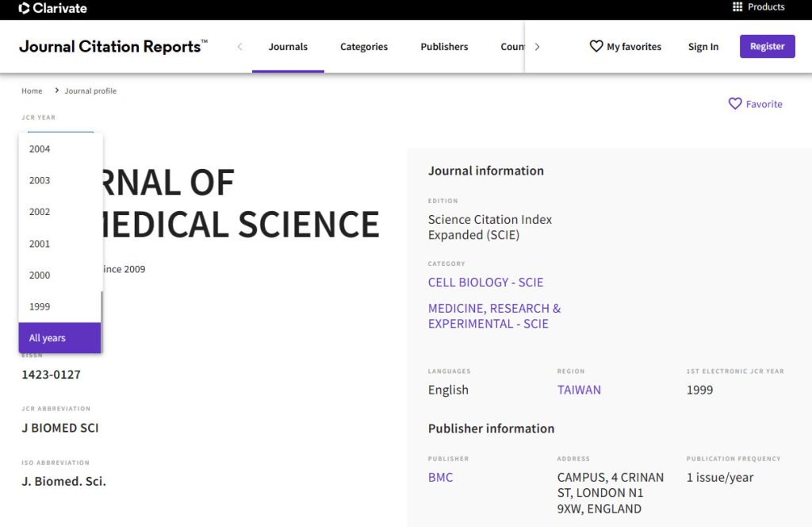The image size is (812, 527).
Task: Go to the Home breadcrumb
Action: (x=32, y=90)
